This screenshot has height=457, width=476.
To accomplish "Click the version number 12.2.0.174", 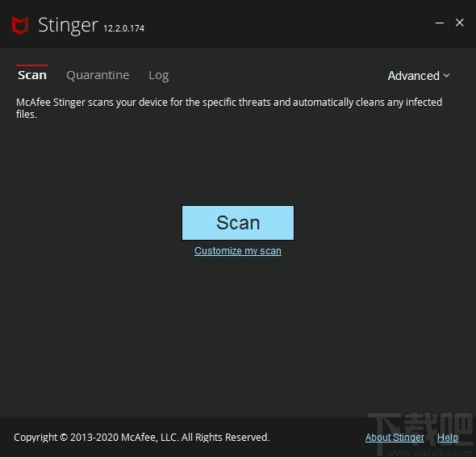I will 124,28.
